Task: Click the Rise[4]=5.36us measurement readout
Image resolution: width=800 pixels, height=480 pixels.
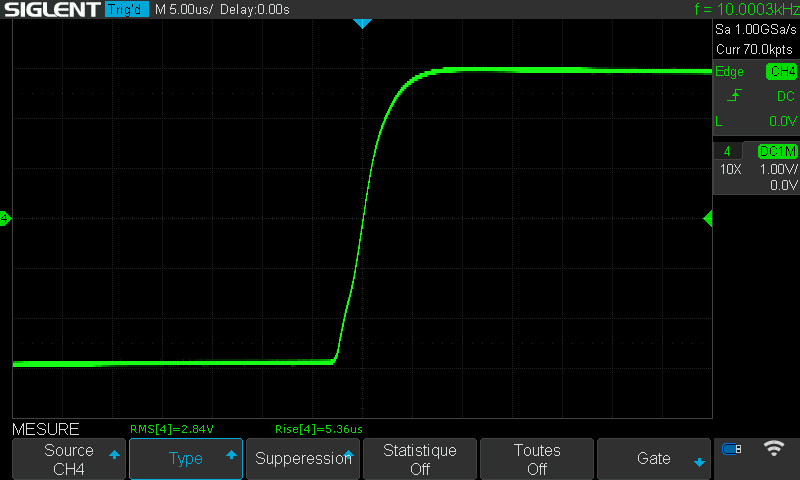Action: (x=318, y=429)
